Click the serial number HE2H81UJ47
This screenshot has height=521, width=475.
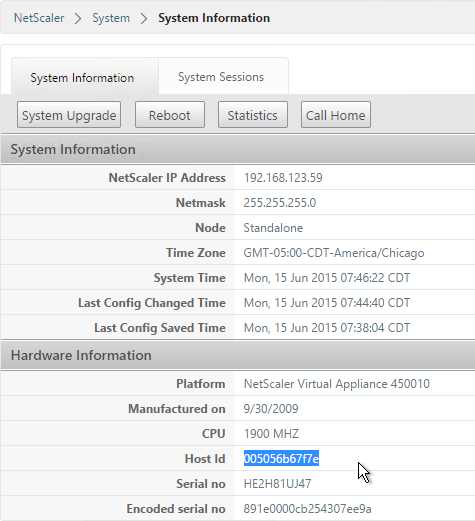(x=277, y=484)
